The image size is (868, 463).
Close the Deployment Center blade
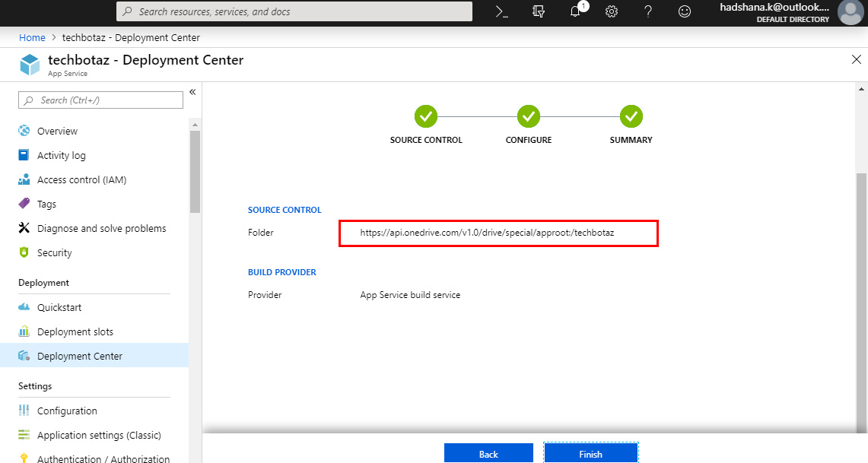pyautogui.click(x=857, y=59)
